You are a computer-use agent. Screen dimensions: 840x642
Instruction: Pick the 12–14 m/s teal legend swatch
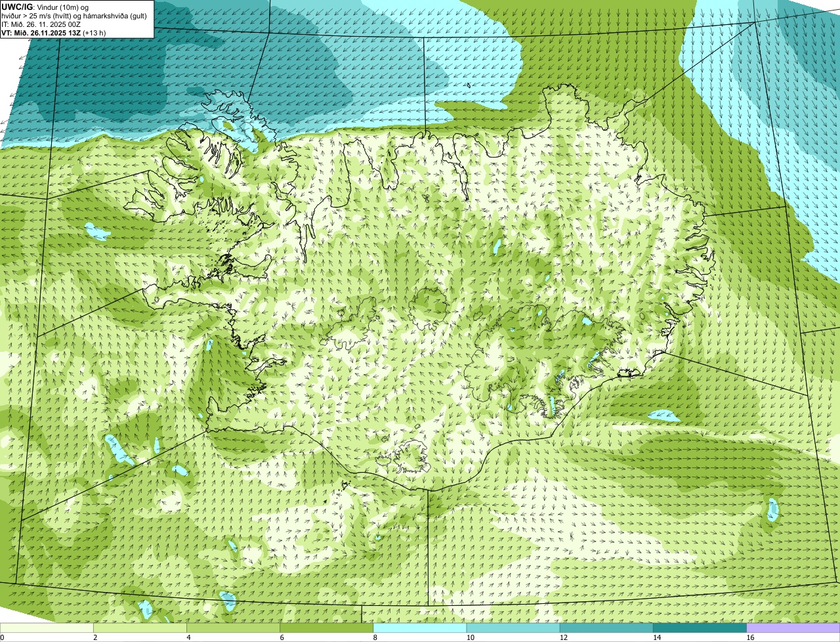click(606, 628)
